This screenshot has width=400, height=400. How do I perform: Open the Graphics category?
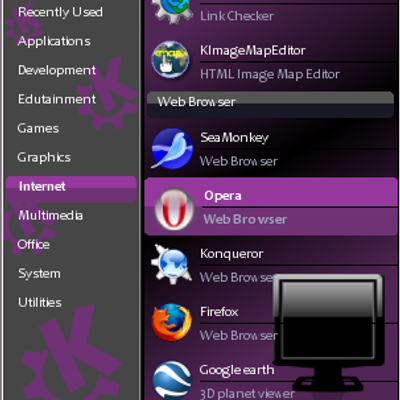coord(44,157)
